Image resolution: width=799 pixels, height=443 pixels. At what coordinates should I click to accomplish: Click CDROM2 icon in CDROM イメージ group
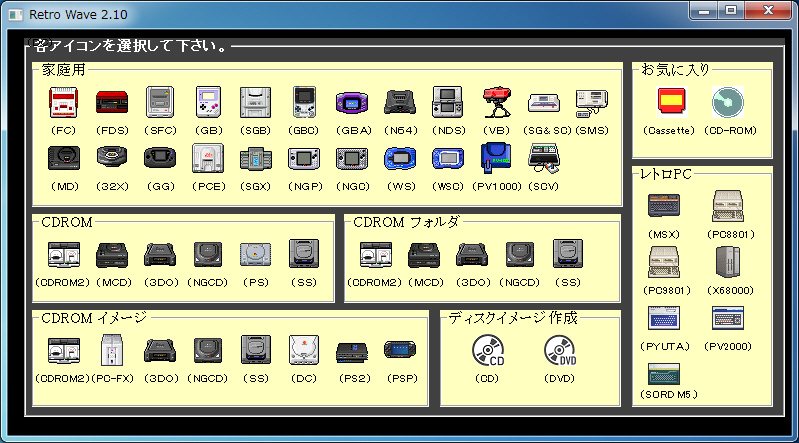pyautogui.click(x=64, y=350)
